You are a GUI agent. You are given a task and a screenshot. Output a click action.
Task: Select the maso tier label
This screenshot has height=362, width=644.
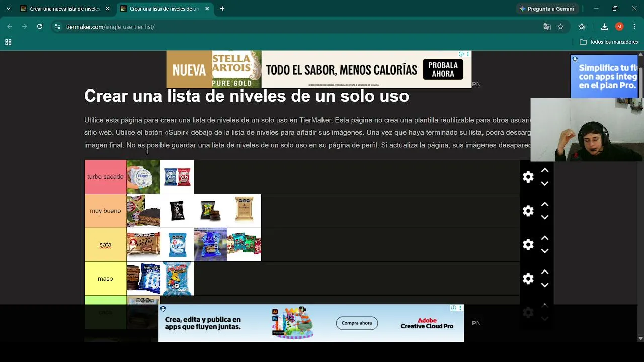coord(105,279)
